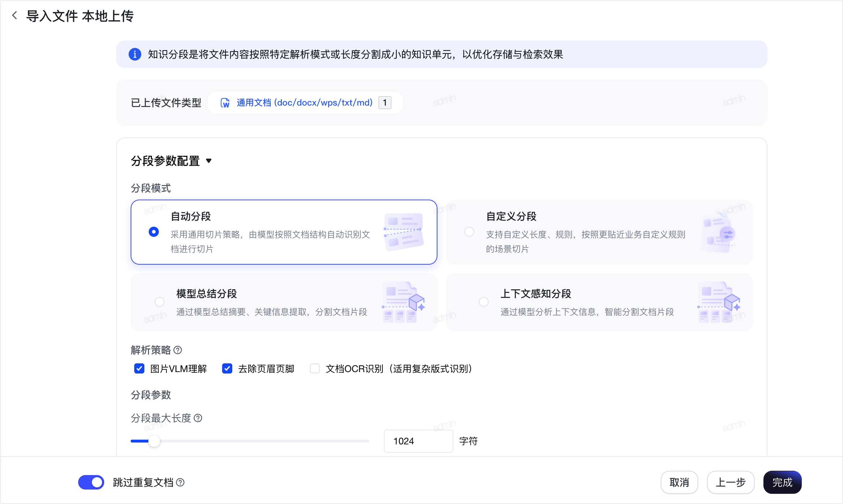This screenshot has height=504, width=843.
Task: Click the middle of the max length slider track
Action: (250, 441)
